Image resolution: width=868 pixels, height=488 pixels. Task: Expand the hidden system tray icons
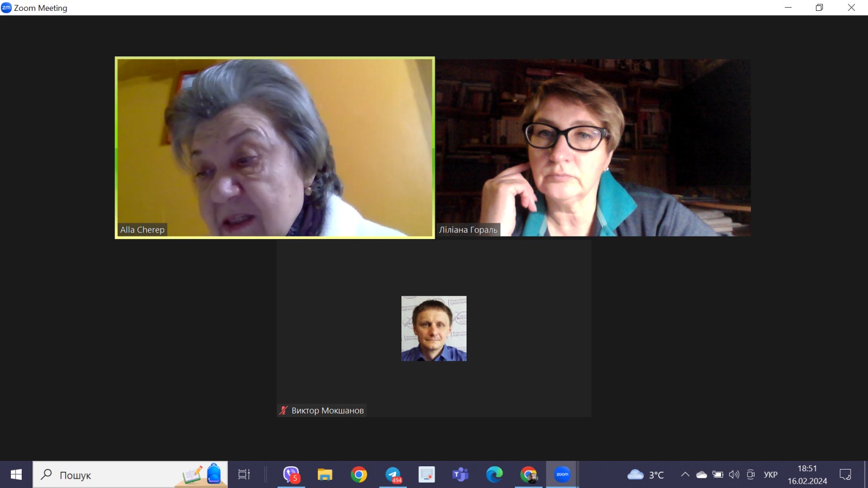pos(685,474)
